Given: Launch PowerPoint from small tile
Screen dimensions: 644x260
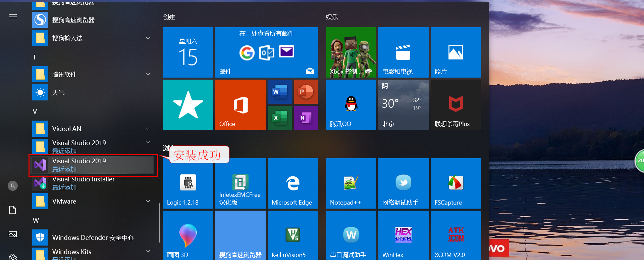Looking at the screenshot, I should click(x=306, y=92).
